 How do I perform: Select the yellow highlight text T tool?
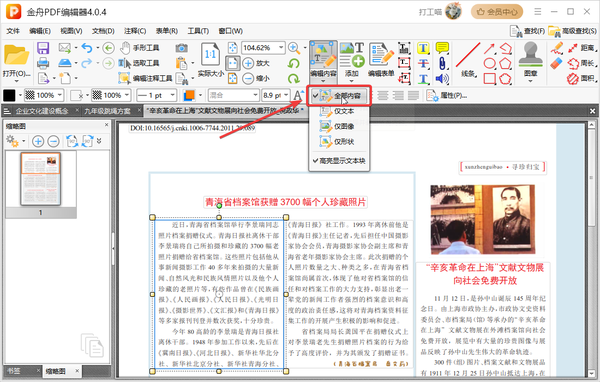pos(423,48)
